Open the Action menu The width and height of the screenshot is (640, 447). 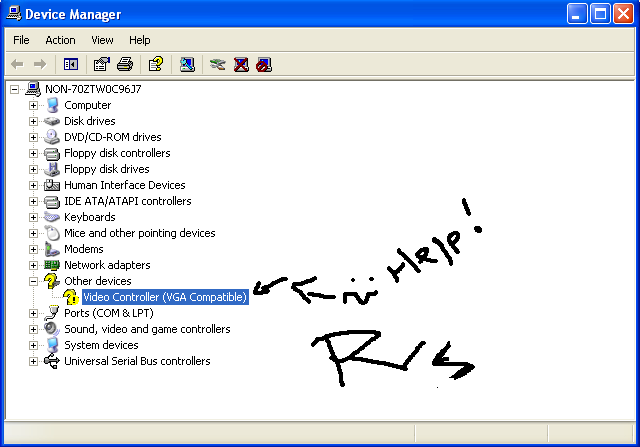[60, 40]
